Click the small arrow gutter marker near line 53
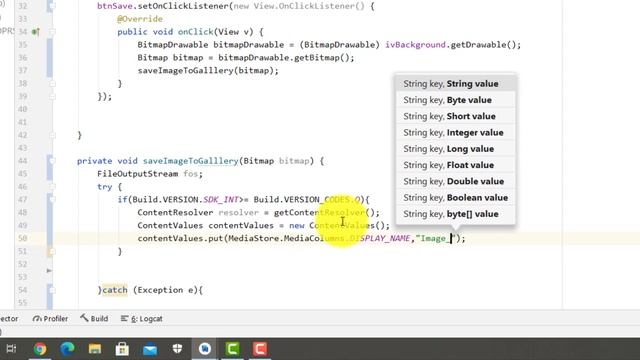The width and height of the screenshot is (640, 360). click(x=49, y=270)
